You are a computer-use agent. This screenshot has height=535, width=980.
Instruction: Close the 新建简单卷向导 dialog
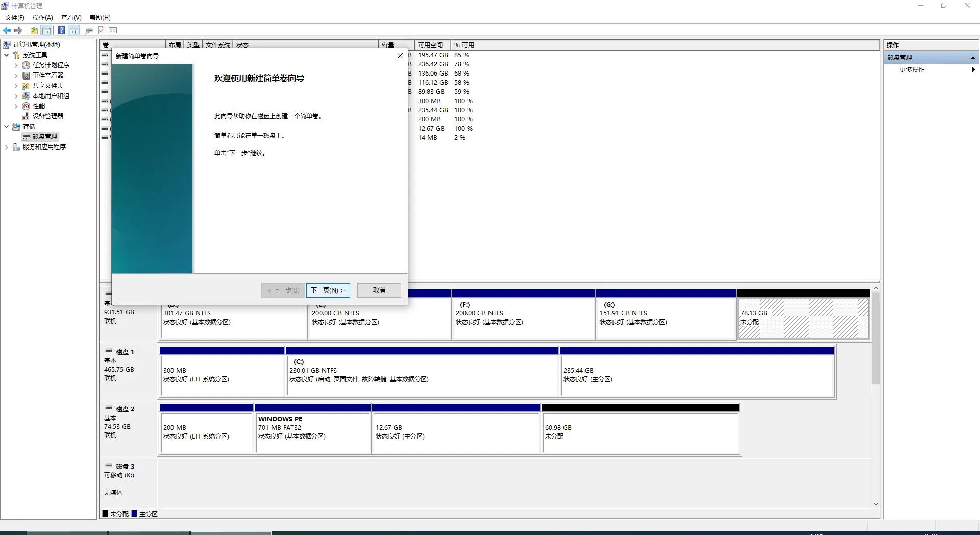click(400, 56)
